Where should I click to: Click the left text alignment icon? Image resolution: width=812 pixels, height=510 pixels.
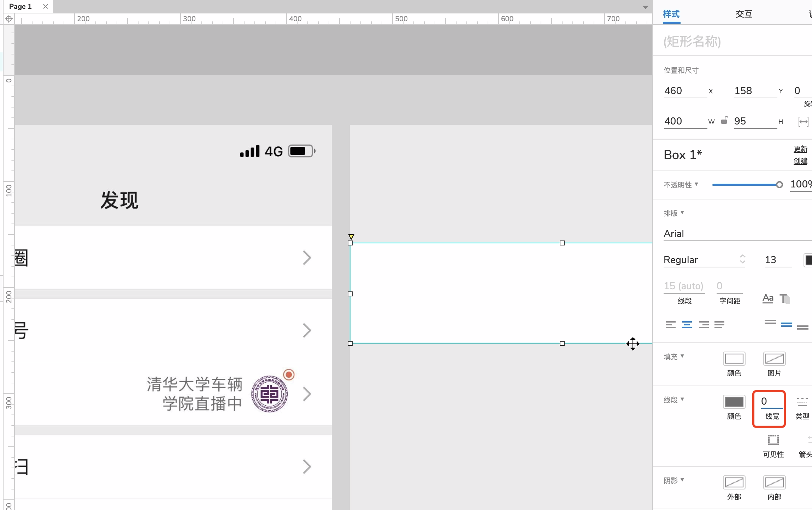point(670,325)
